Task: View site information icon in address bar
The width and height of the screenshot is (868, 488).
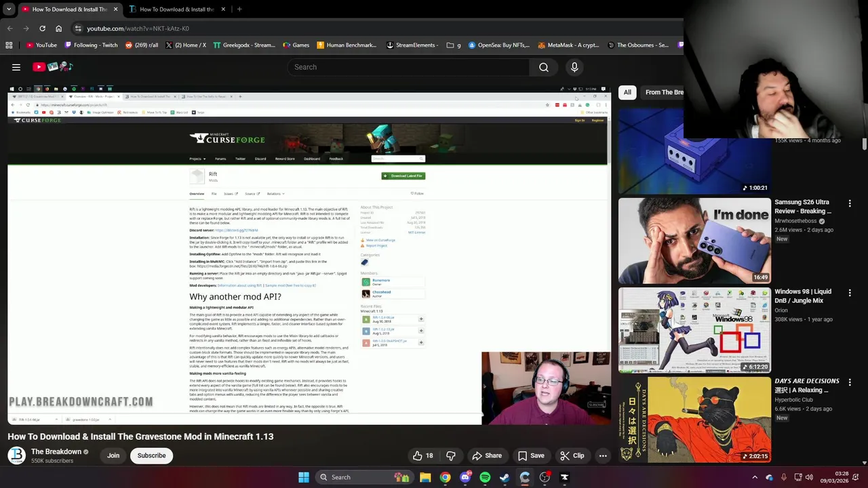Action: 78,28
